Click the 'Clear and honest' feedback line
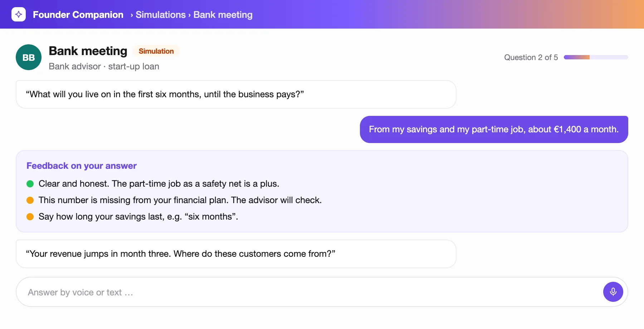644x329 pixels. click(159, 184)
